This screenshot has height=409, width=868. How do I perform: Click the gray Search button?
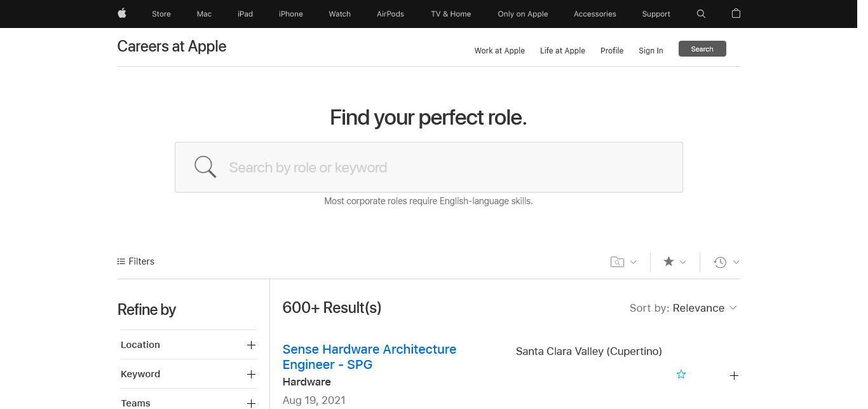tap(702, 49)
